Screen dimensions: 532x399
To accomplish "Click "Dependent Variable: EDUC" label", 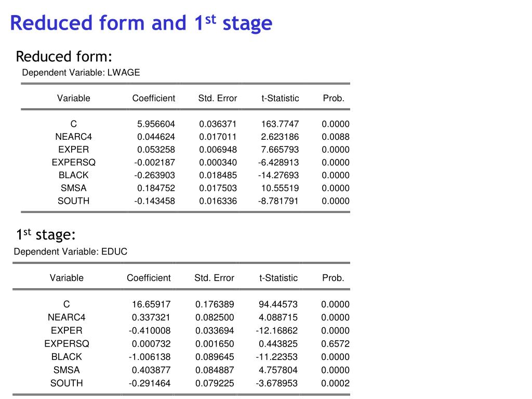I will [x=71, y=251].
